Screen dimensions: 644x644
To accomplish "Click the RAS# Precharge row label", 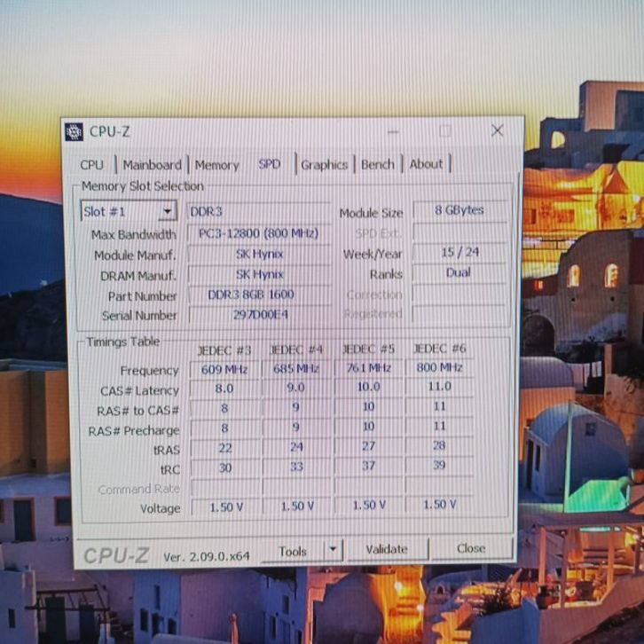I will tap(134, 431).
